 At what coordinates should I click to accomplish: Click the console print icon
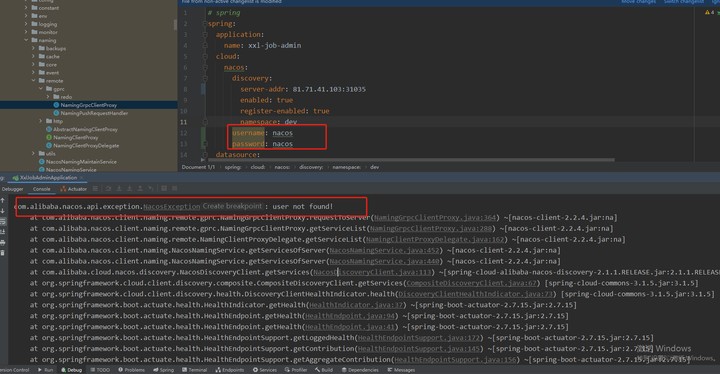point(3,243)
